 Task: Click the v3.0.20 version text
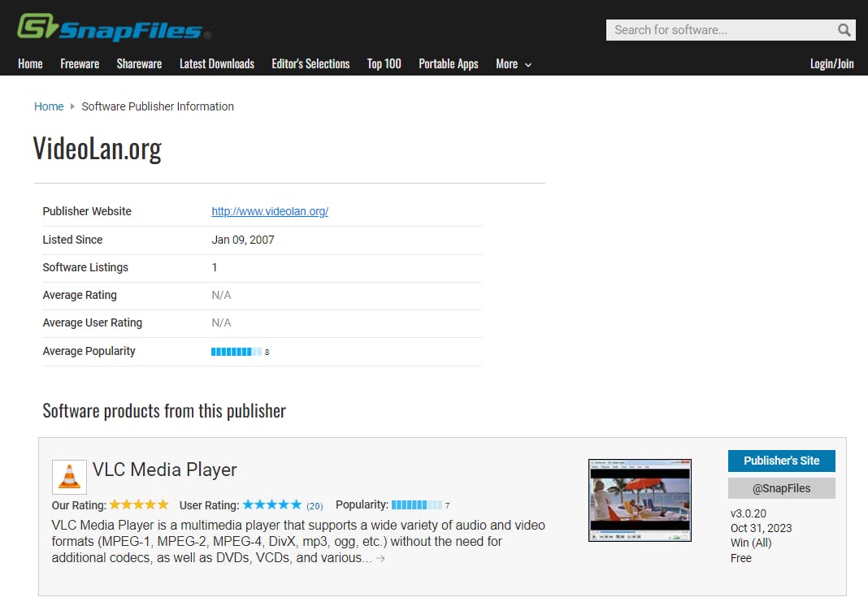click(748, 513)
